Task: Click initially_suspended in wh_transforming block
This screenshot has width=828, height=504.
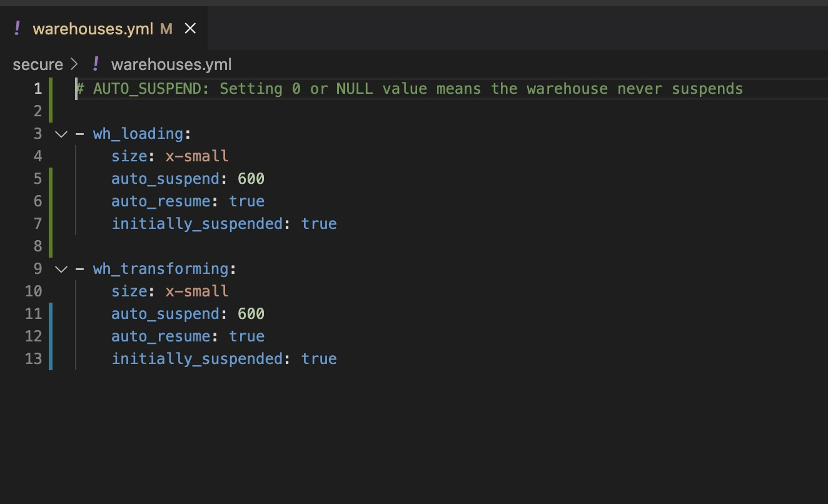Action: click(x=197, y=359)
